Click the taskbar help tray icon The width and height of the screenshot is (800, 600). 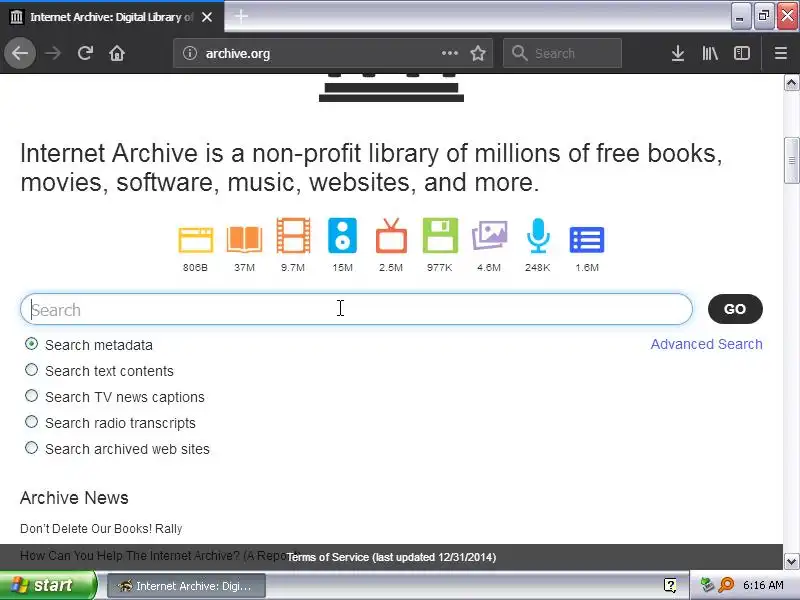[x=670, y=585]
